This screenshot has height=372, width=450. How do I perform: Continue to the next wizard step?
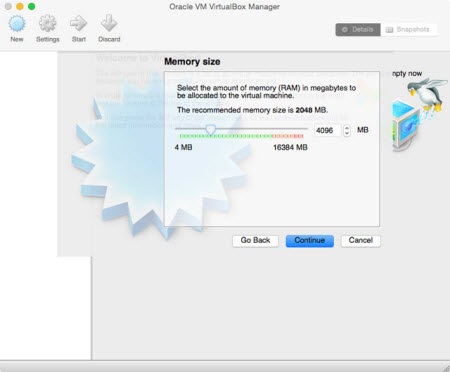(310, 240)
